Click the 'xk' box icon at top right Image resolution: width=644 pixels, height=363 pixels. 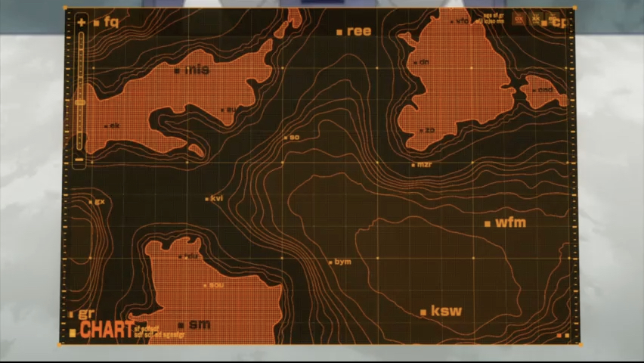[536, 19]
